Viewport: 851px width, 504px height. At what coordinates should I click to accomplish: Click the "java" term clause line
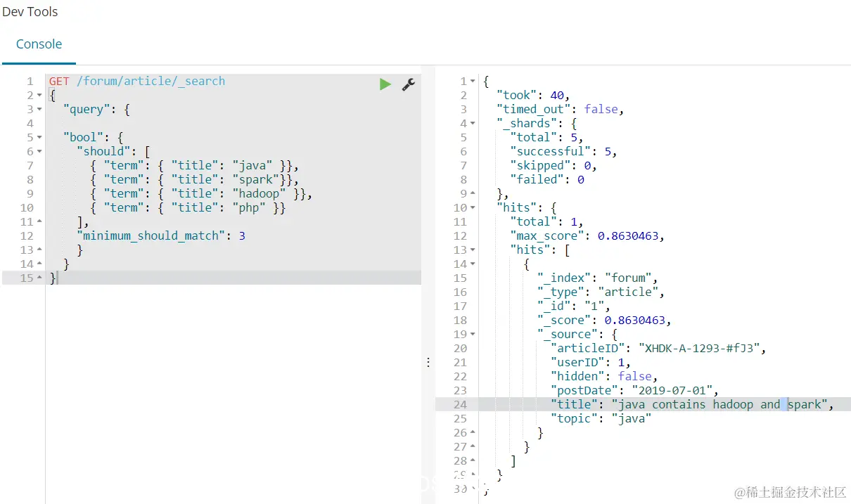194,165
